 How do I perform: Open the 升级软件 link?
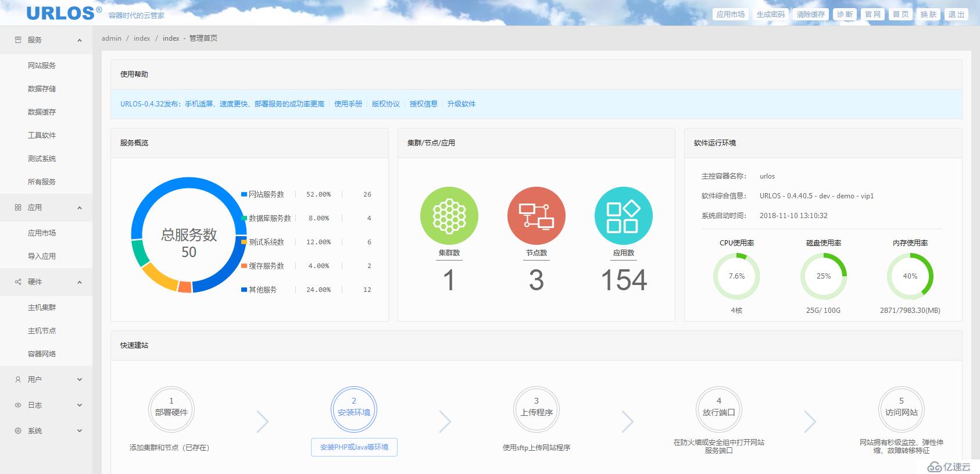462,104
